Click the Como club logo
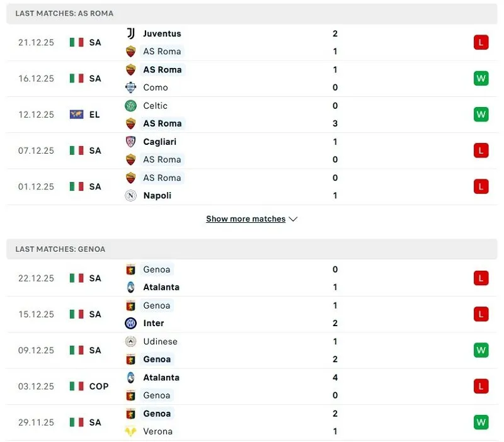The height and width of the screenshot is (442, 504). [130, 88]
